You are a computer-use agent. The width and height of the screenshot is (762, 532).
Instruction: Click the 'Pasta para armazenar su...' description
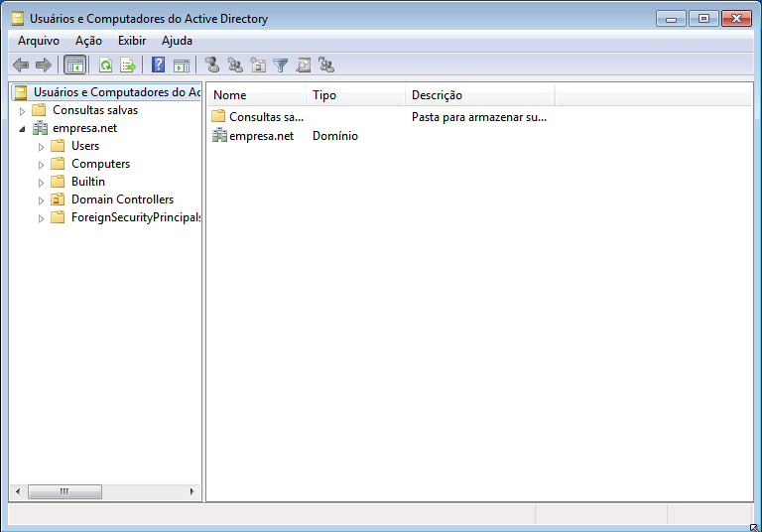pyautogui.click(x=479, y=117)
